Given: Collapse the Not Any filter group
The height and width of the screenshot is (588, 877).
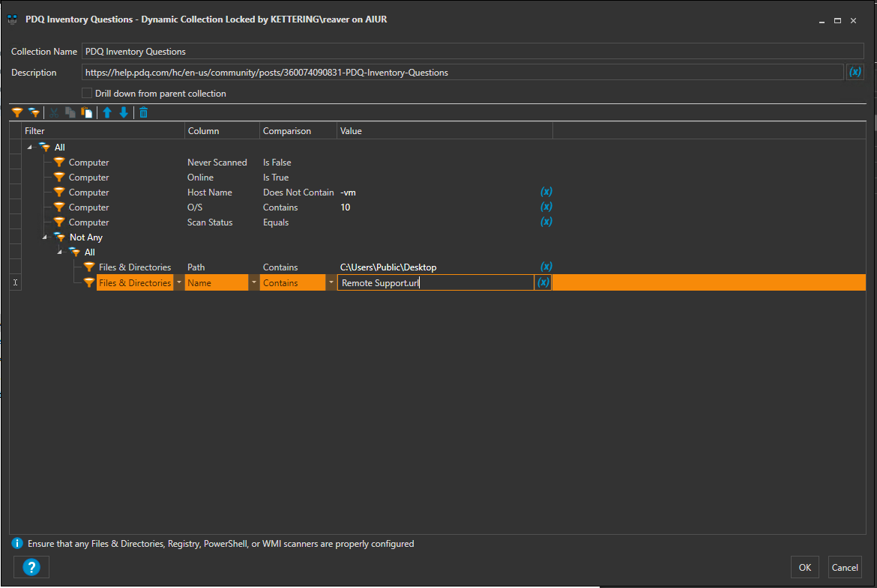Looking at the screenshot, I should 44,237.
